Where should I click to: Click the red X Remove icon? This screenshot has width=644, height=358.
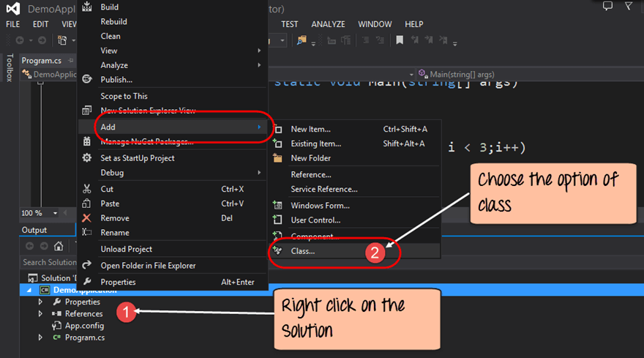coord(86,218)
